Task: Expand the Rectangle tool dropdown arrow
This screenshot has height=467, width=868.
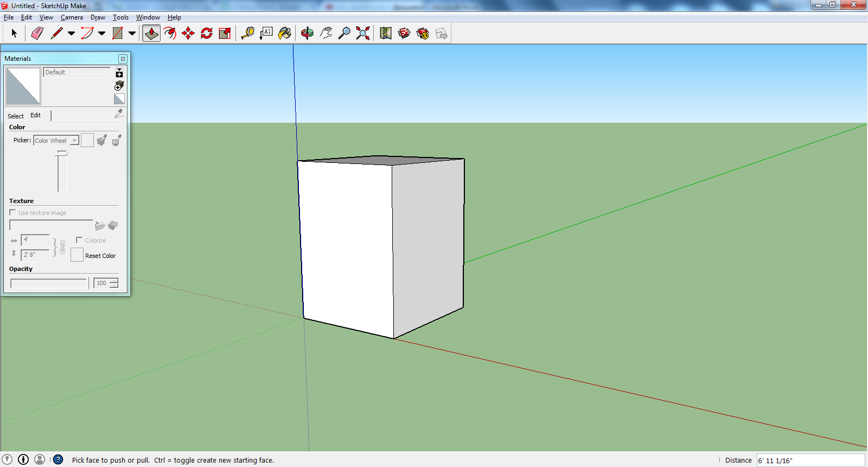Action: 132,33
